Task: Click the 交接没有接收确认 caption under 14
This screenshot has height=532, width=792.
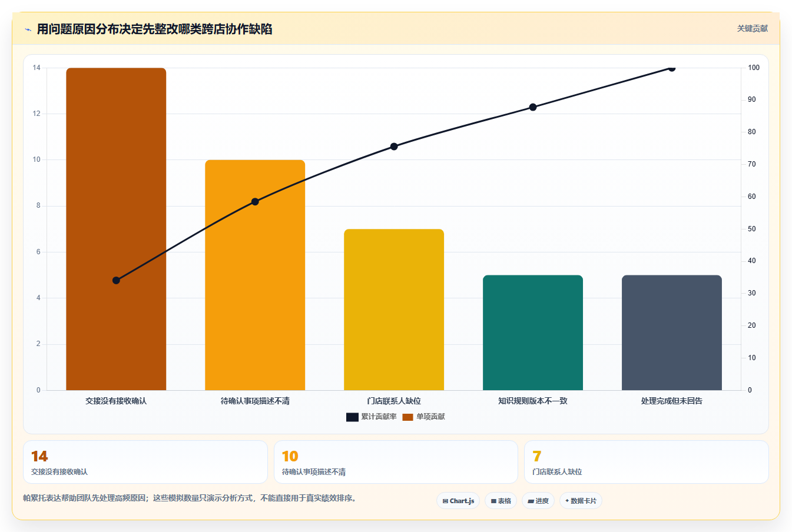Action: coord(59,472)
